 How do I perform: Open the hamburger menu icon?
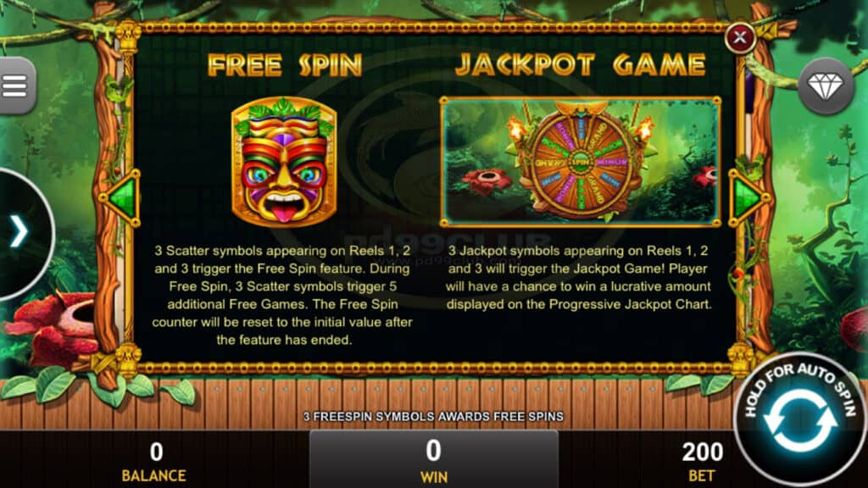point(15,86)
